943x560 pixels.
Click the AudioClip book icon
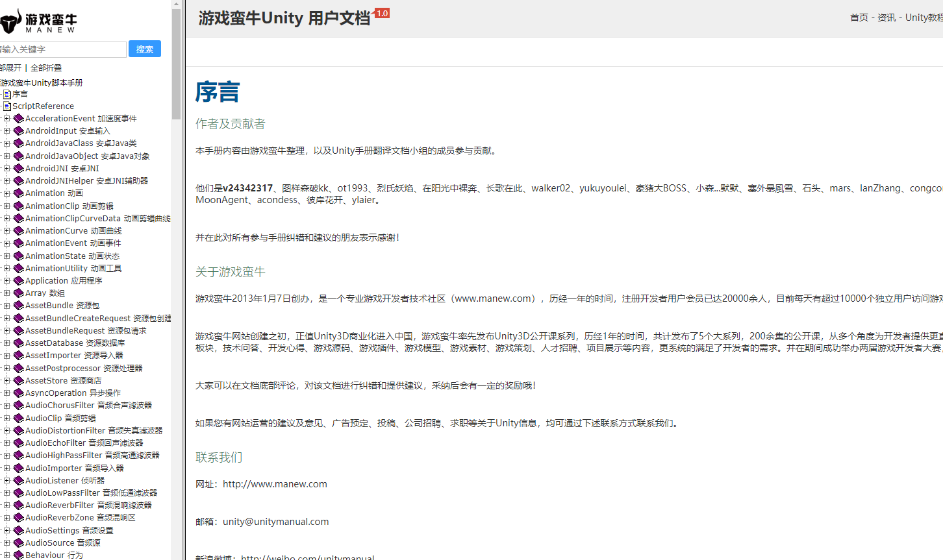click(19, 419)
